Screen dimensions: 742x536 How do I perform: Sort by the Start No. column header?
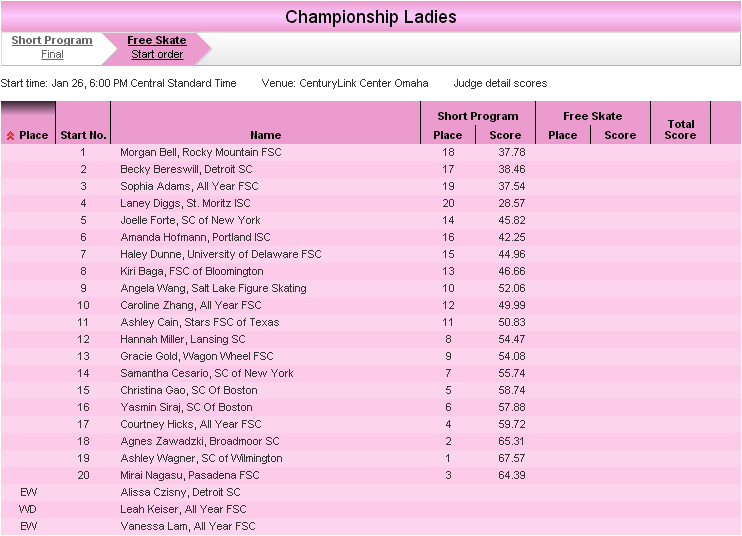tap(83, 135)
